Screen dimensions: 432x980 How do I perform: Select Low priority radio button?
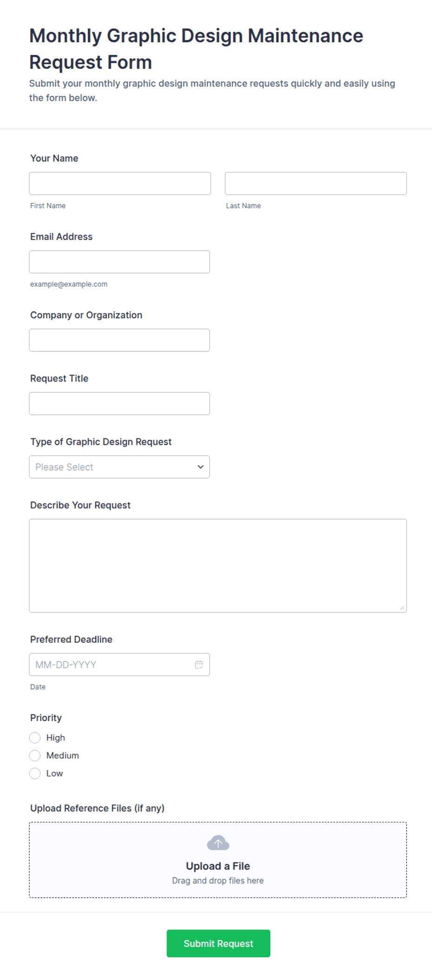click(x=35, y=774)
